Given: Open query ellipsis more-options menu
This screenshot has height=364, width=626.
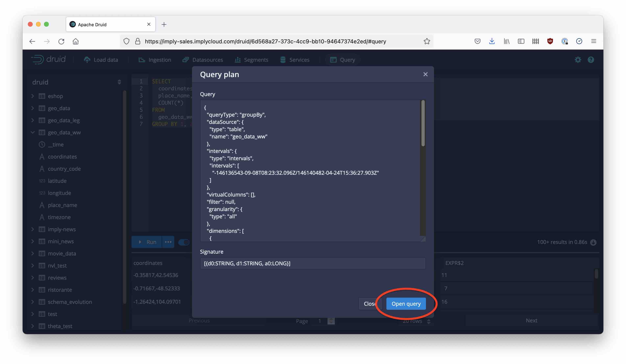Looking at the screenshot, I should 168,242.
